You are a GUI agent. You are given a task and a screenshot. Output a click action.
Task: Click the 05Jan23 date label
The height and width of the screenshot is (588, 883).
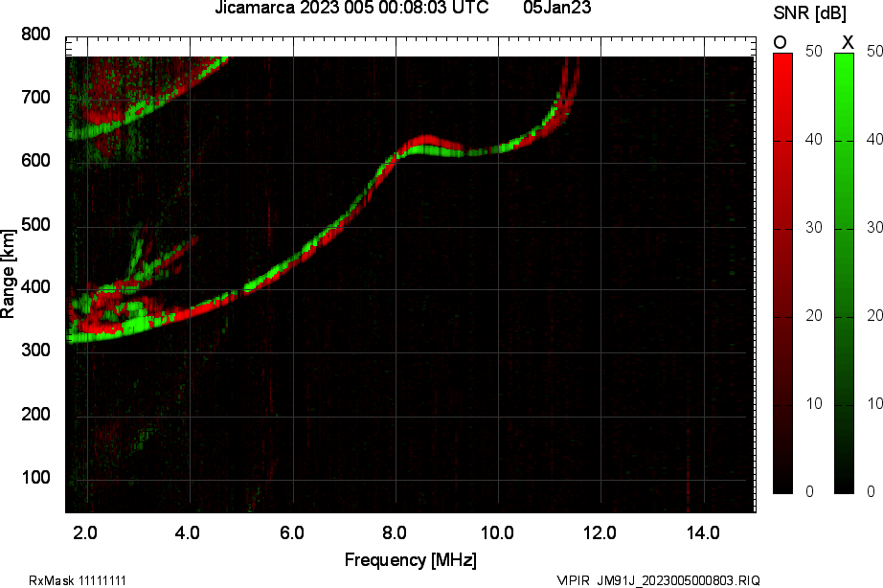tap(557, 8)
